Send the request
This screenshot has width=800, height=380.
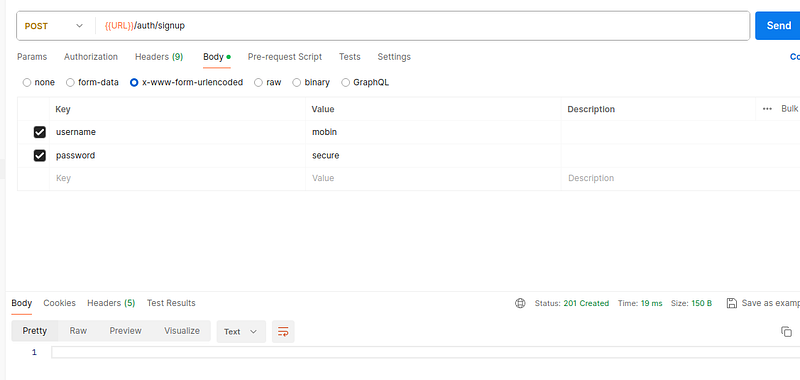coord(778,26)
